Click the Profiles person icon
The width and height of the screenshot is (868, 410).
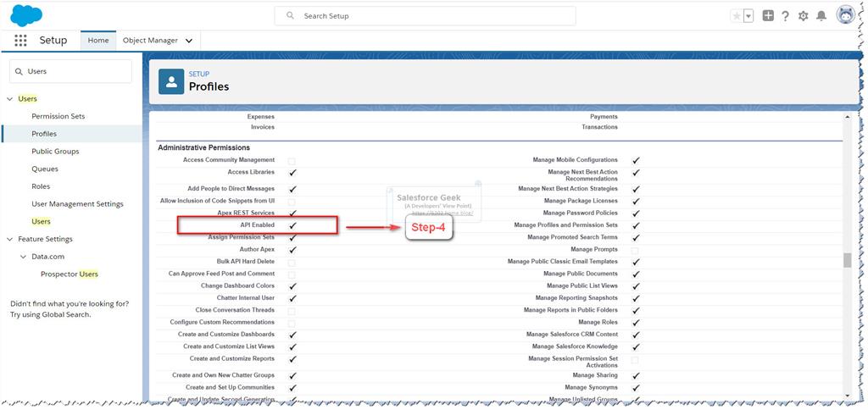171,82
